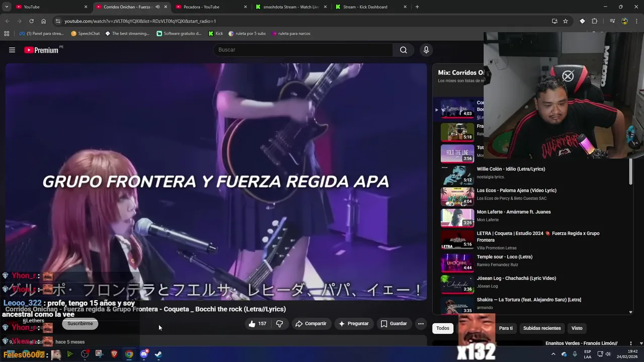Click the Buscar search input field
The height and width of the screenshot is (362, 644).
[303, 50]
